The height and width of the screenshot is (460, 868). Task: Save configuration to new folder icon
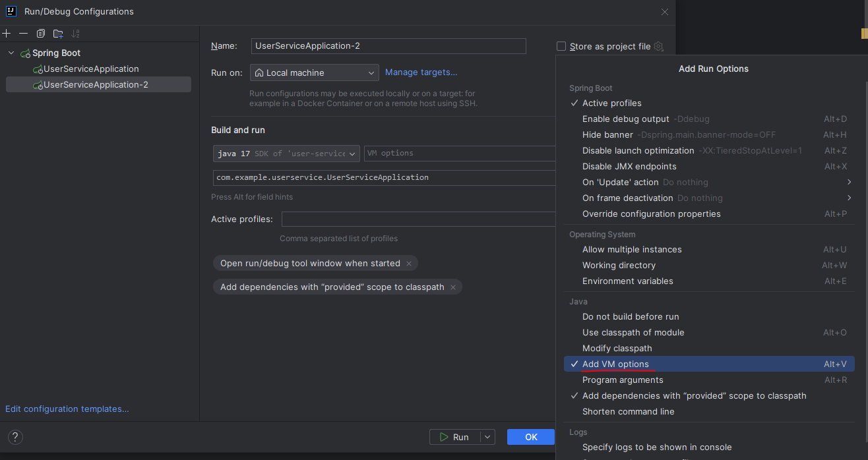pyautogui.click(x=58, y=33)
